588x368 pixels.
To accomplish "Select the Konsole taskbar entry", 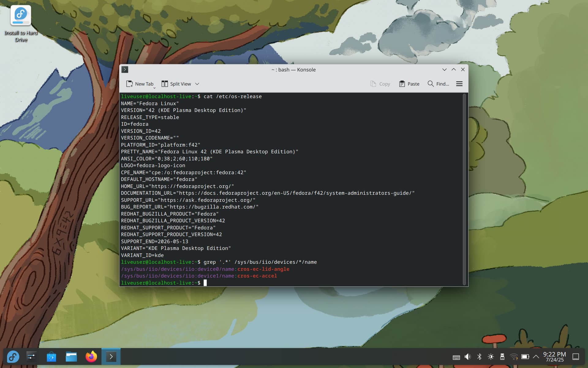I will 111,357.
